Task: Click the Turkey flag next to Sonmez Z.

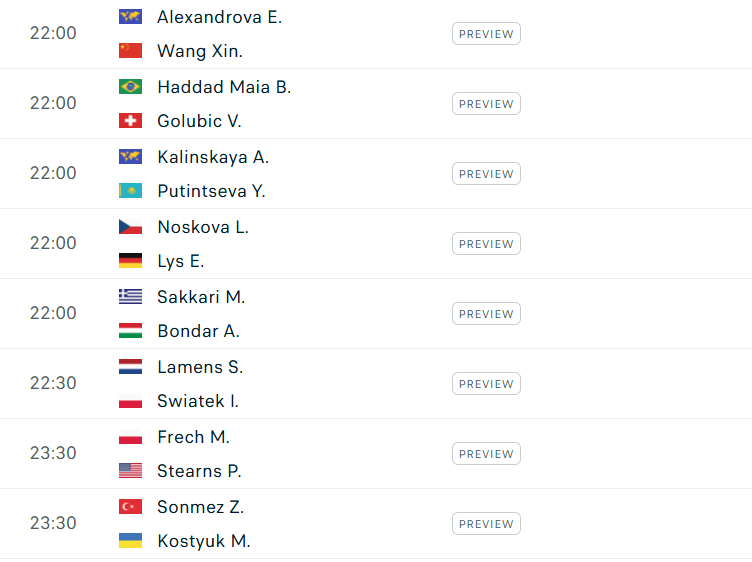Action: (130, 507)
